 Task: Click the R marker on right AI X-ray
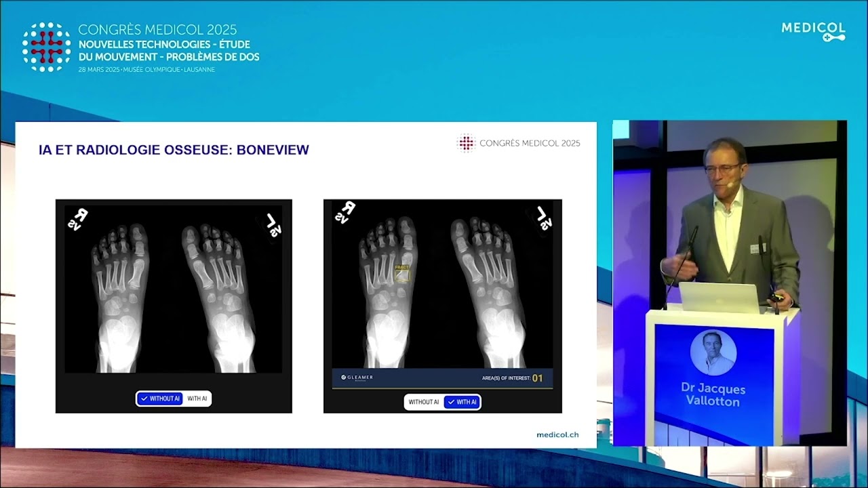346,211
